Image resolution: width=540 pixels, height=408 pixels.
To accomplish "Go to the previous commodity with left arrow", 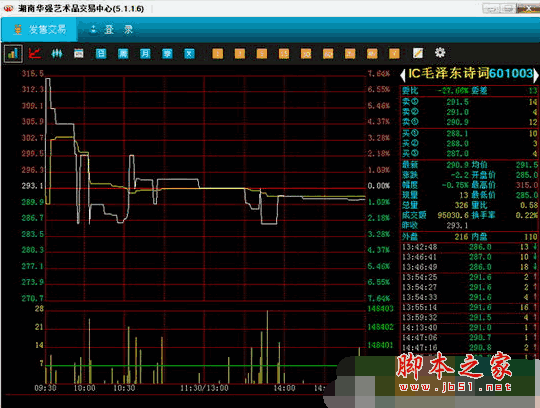I will (x=403, y=74).
